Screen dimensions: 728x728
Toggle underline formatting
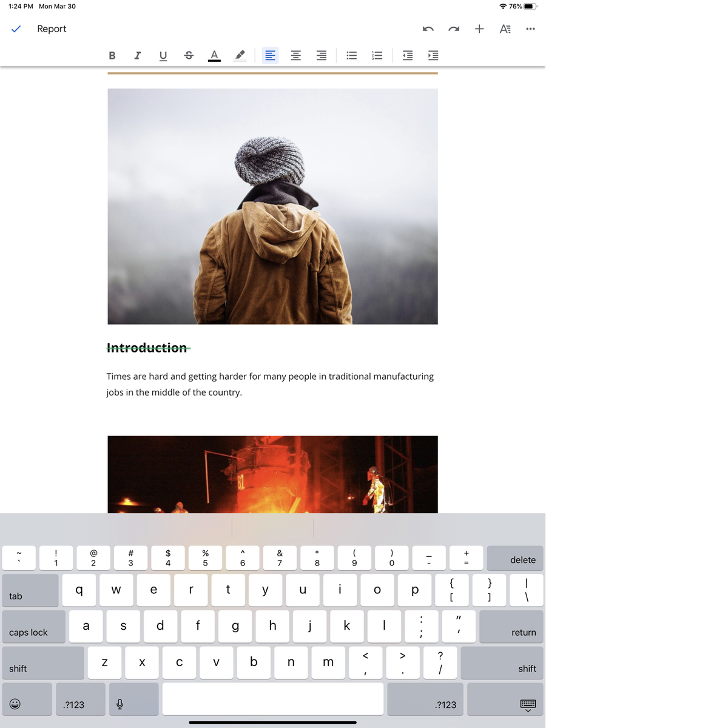click(x=163, y=55)
